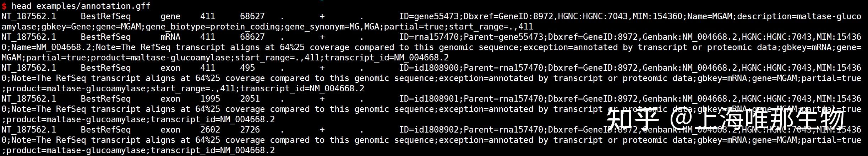Click the examples/annotation.gff file path
The width and height of the screenshot is (868, 156).
click(93, 6)
